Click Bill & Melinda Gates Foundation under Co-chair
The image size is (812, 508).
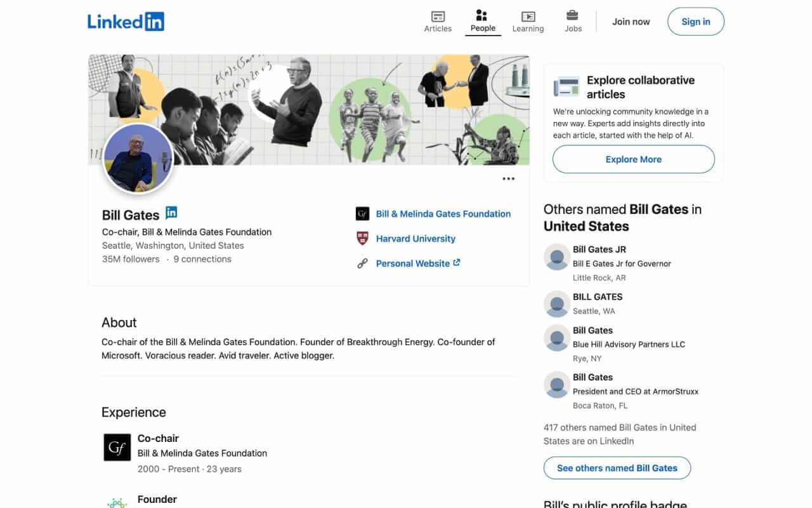click(x=202, y=453)
